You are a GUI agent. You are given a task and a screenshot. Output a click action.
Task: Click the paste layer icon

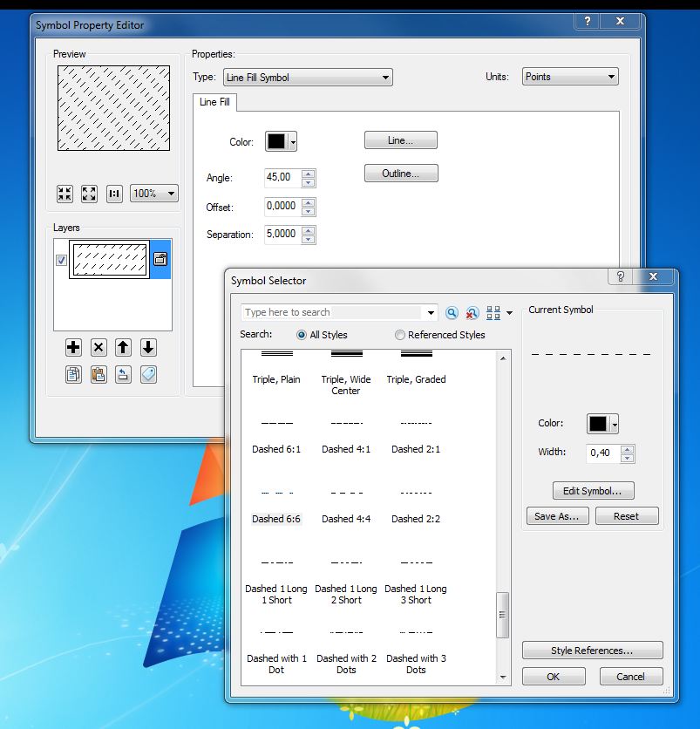(99, 374)
